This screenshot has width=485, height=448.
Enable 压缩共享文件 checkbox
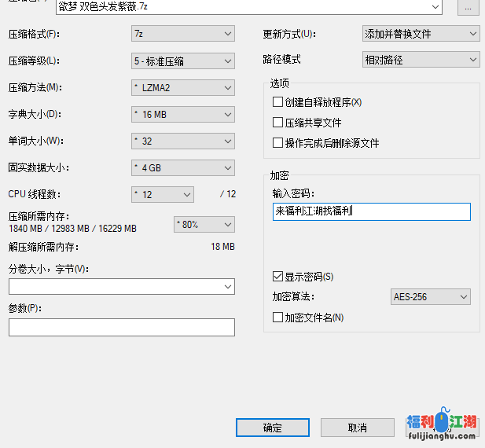[x=277, y=123]
